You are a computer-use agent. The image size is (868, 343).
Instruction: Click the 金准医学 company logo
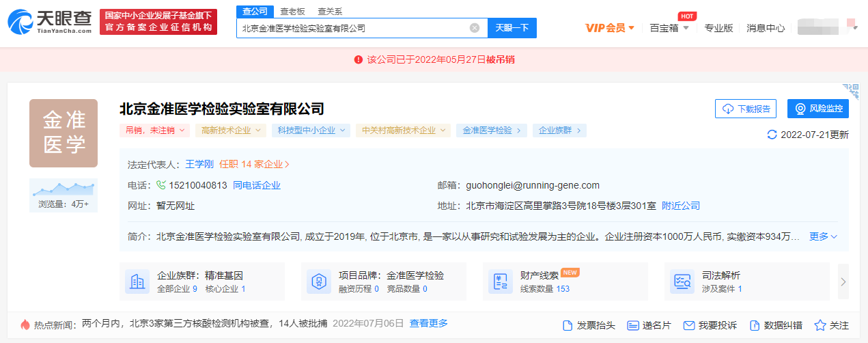coord(64,133)
